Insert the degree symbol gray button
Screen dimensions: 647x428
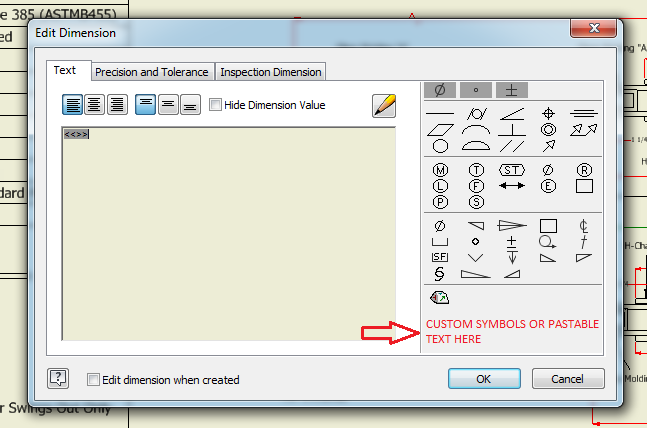click(476, 90)
